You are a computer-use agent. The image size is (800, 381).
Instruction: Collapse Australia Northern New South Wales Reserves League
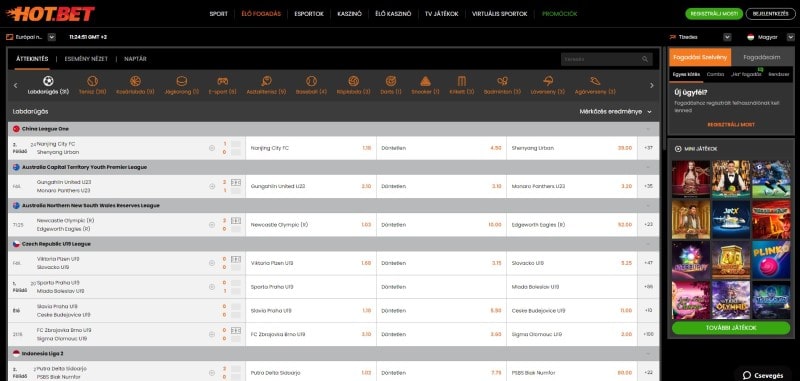[x=648, y=206]
